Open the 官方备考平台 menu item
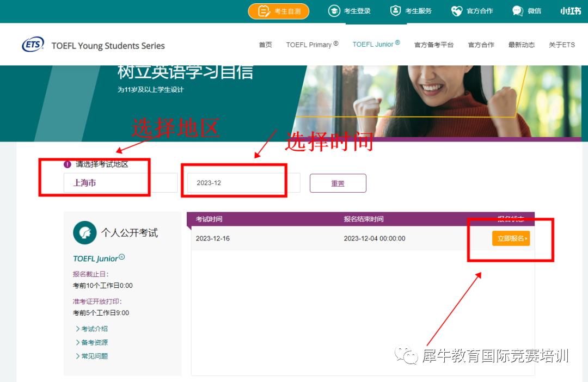The width and height of the screenshot is (588, 382). point(434,45)
